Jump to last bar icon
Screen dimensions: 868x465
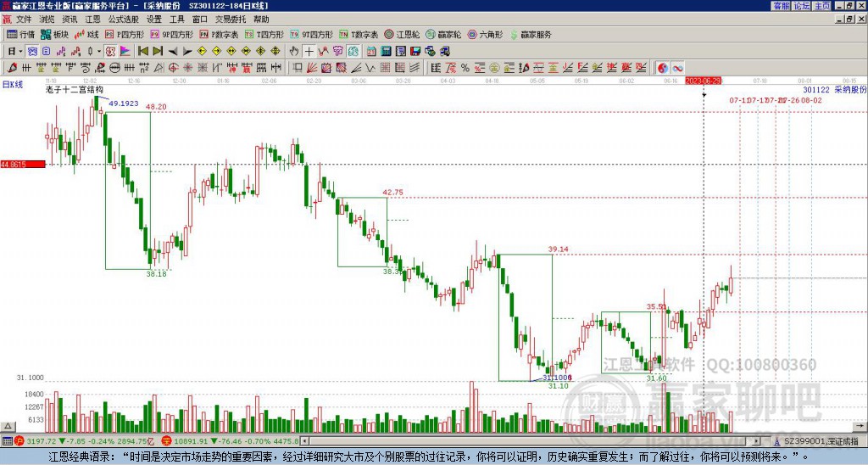tap(158, 52)
